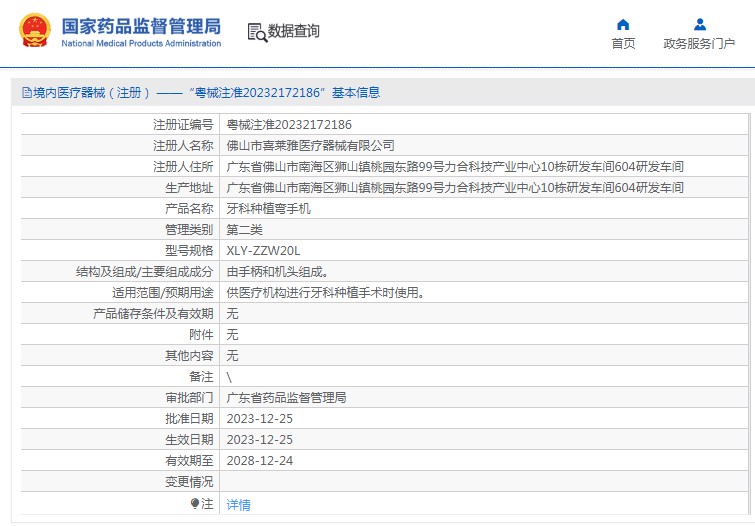This screenshot has height=526, width=755.
Task: Select registration number value 粤械注准20232172186
Action: click(289, 125)
